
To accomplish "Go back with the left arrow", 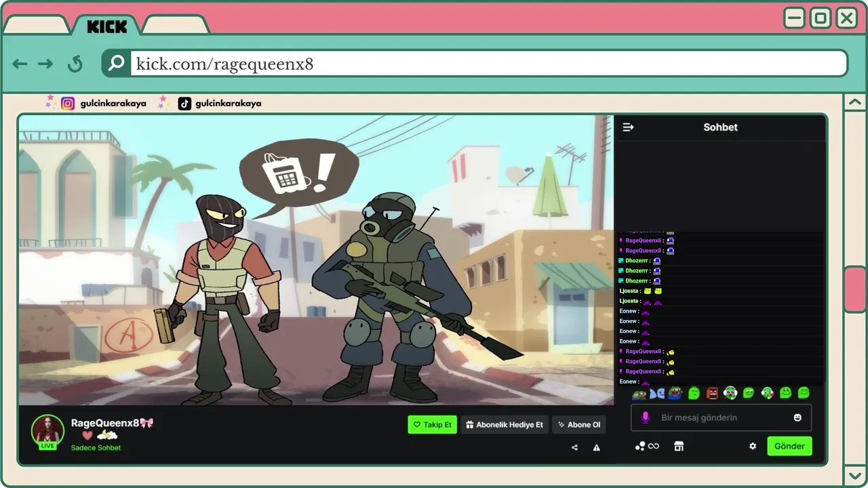I will [x=20, y=64].
